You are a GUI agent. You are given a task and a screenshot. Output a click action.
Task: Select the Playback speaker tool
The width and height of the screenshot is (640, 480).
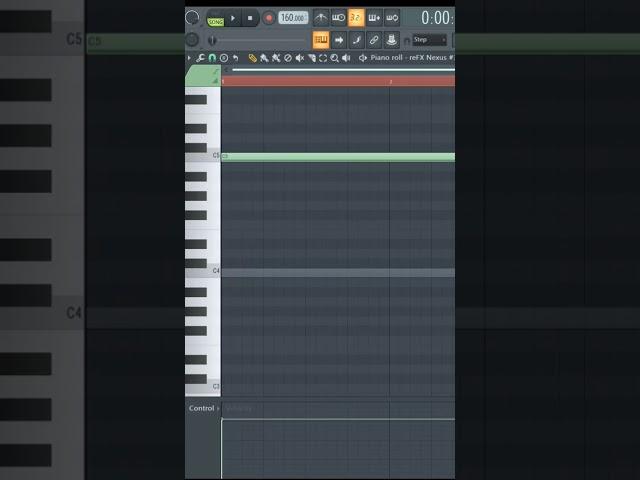[346, 58]
